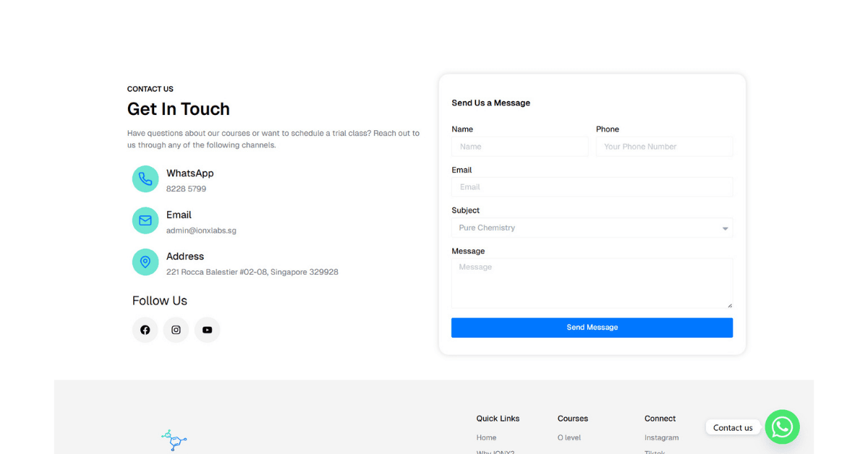Go to Home in Quick Links
868x454 pixels.
coord(486,437)
